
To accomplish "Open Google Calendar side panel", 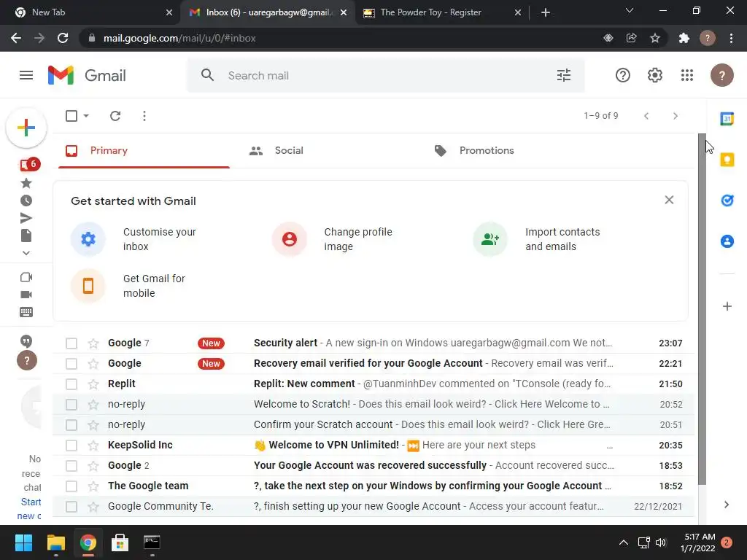I will click(727, 119).
